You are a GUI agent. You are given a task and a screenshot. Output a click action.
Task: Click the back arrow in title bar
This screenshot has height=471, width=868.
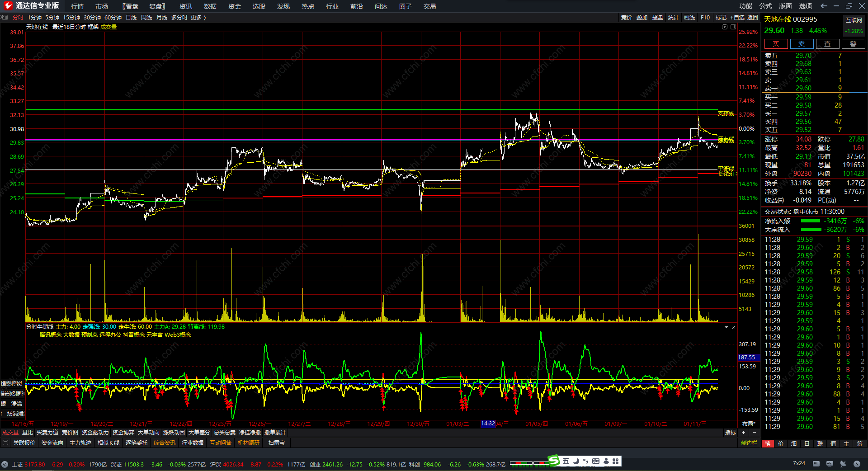coord(824,6)
